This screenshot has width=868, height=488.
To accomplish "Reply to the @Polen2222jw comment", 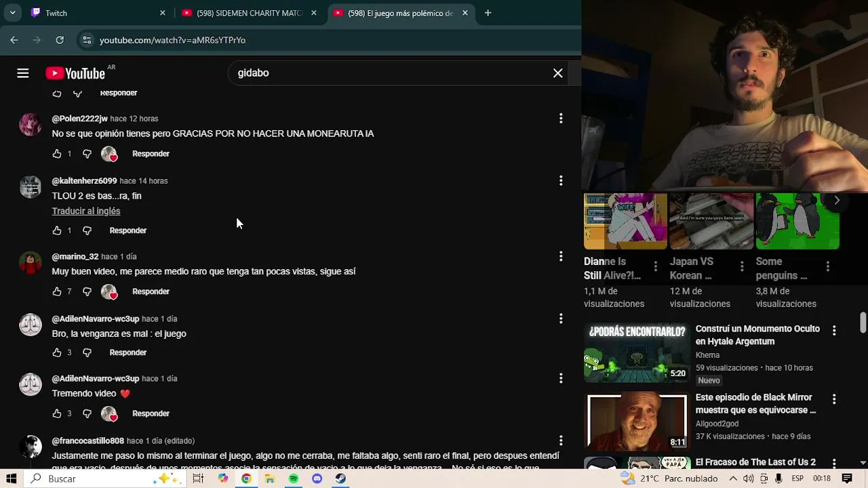I will pyautogui.click(x=151, y=154).
